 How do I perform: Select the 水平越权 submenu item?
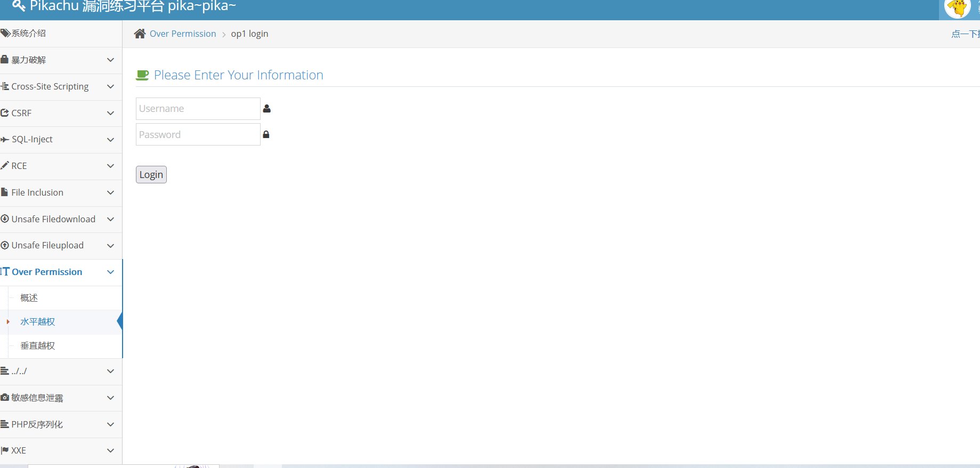point(38,322)
